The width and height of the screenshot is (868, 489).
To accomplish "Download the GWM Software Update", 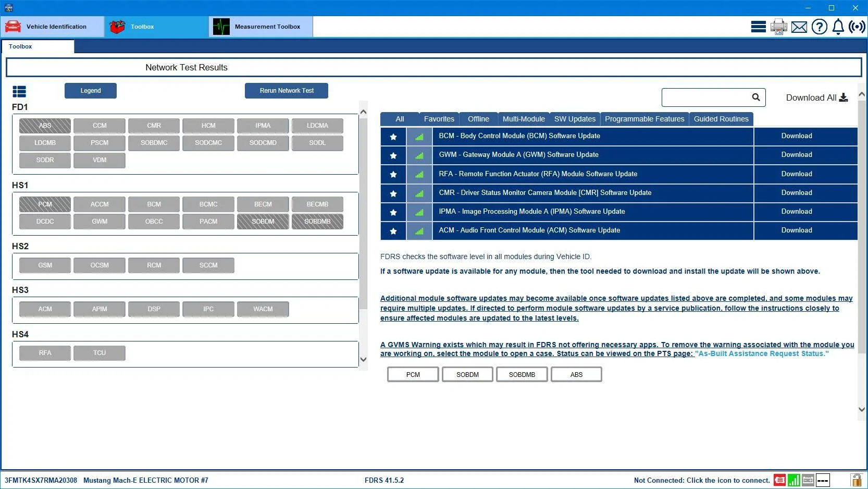I will 796,155.
